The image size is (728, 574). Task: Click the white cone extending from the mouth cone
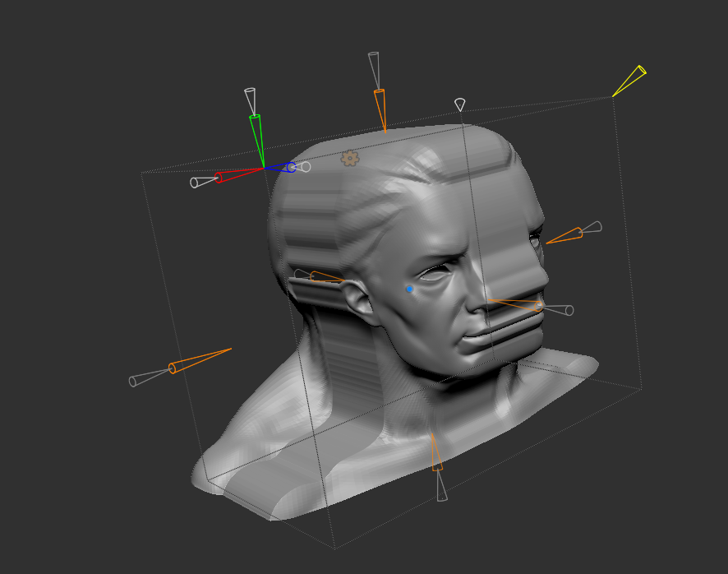(556, 308)
